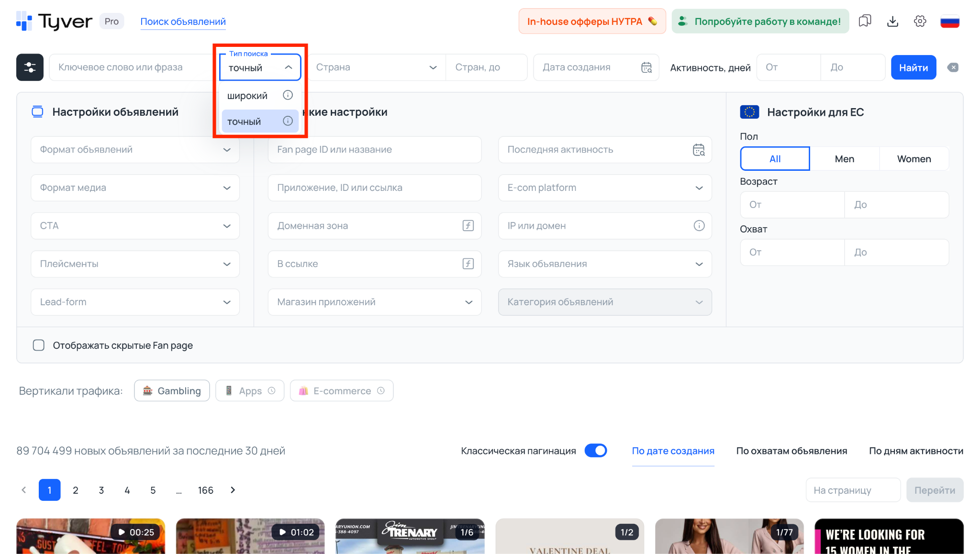
Task: Click the info icon next to широкий option
Action: (x=288, y=95)
